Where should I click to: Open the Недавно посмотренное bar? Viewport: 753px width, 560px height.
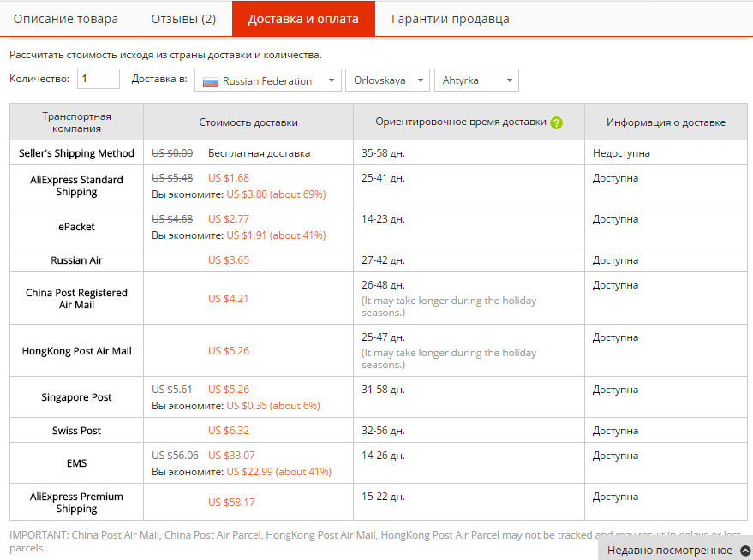tap(675, 550)
